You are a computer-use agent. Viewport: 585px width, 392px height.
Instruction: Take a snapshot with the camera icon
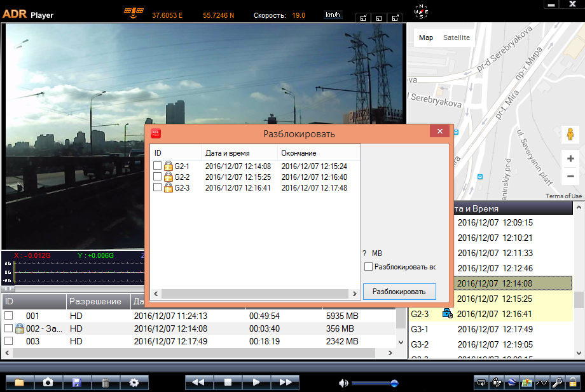click(x=48, y=382)
